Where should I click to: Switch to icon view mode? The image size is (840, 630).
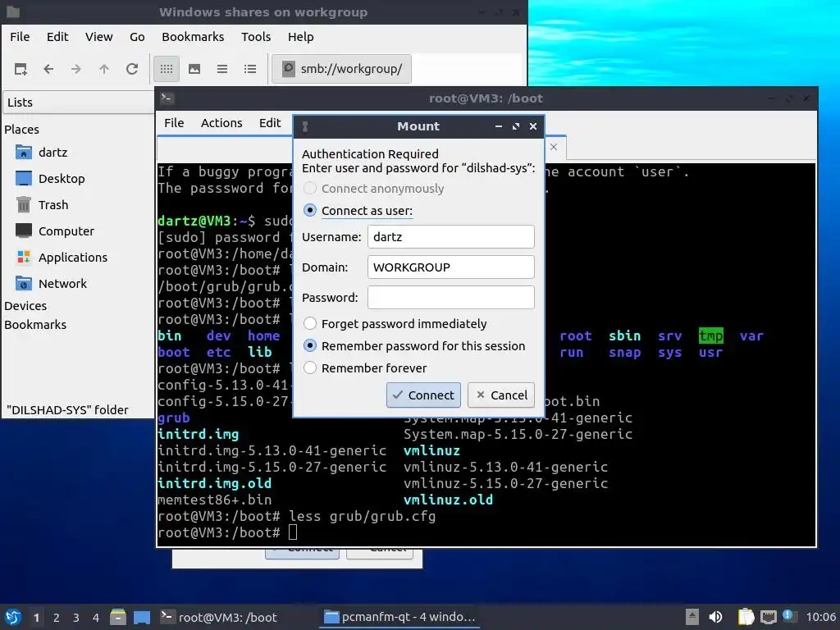[167, 69]
